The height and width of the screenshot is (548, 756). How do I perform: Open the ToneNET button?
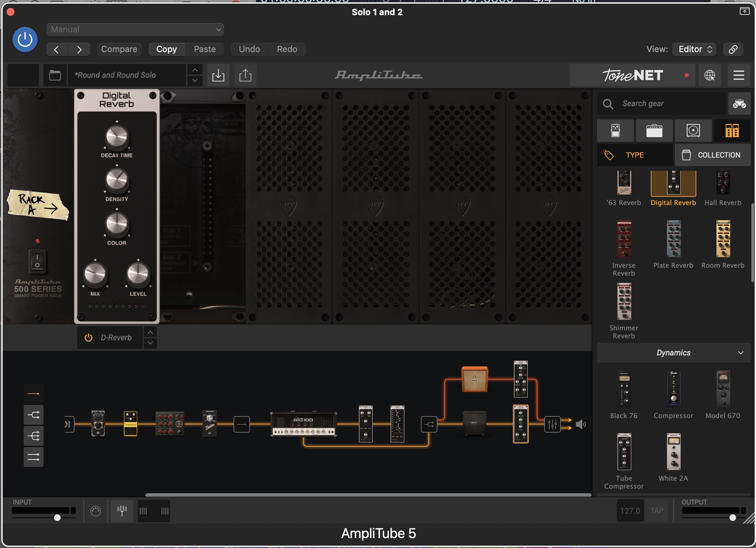[x=633, y=75]
